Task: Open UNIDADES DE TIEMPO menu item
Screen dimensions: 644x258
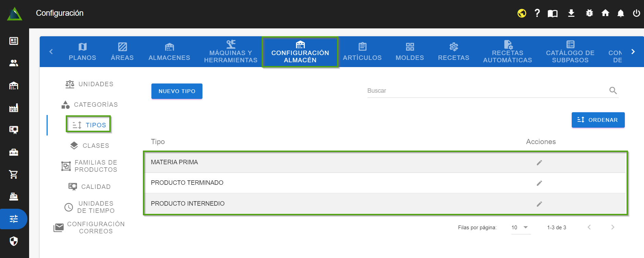Action: (90, 207)
